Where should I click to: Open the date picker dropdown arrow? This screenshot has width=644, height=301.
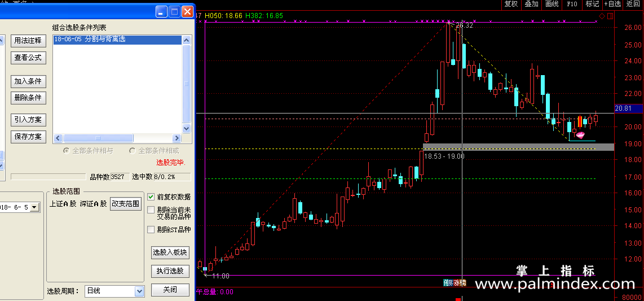(35, 208)
